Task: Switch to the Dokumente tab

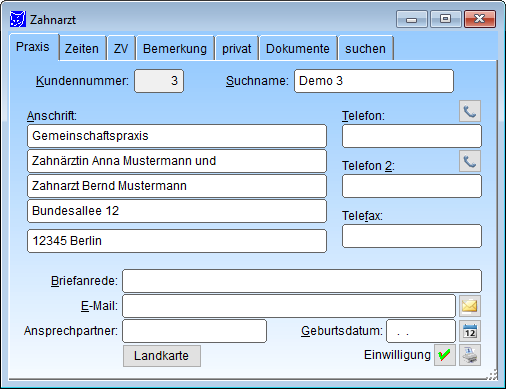Action: point(298,49)
